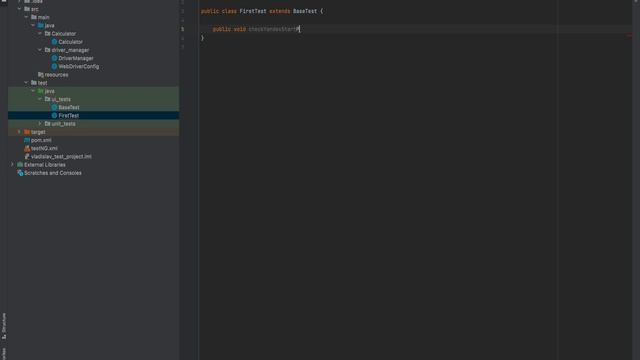
Task: Expand the unit_tests package arrow
Action: 40,123
